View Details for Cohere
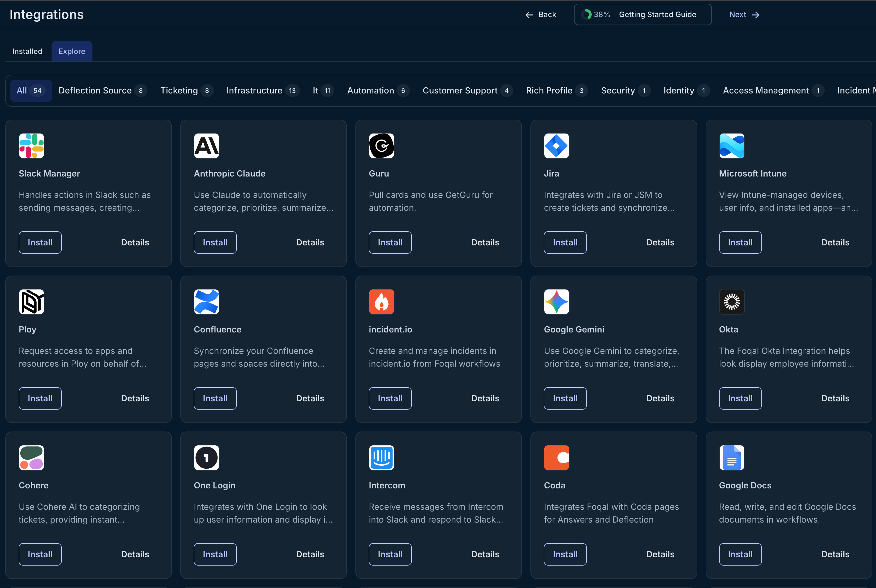Screen dimensions: 876x588 tap(135, 555)
